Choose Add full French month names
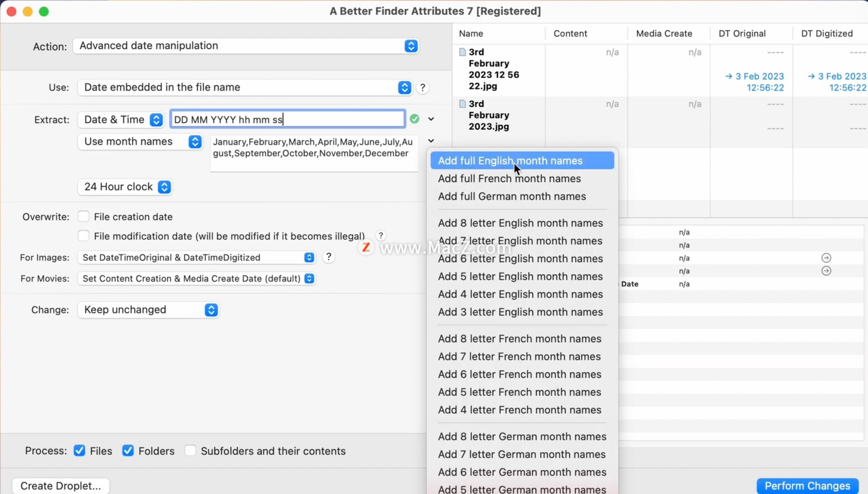Image resolution: width=868 pixels, height=494 pixels. pyautogui.click(x=522, y=179)
